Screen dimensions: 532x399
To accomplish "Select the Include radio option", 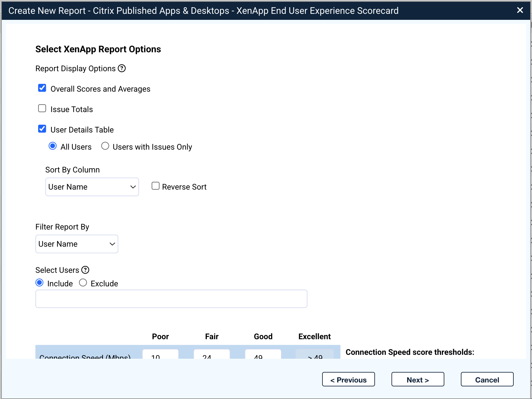I will click(x=39, y=283).
